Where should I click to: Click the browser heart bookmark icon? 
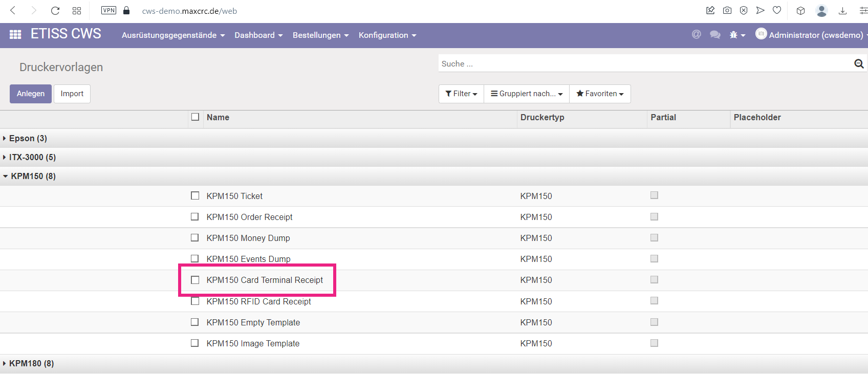click(777, 10)
